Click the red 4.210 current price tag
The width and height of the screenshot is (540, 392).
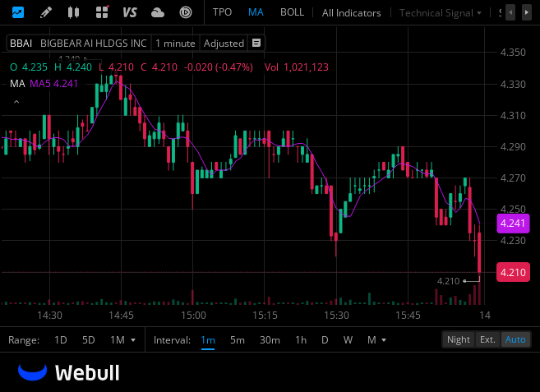[513, 273]
